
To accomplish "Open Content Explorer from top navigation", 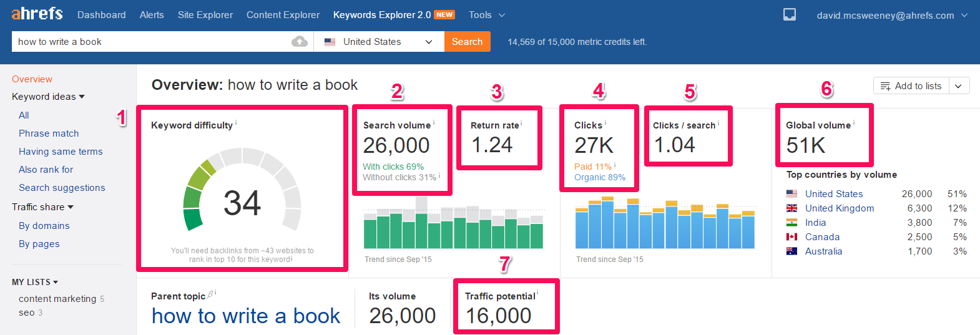I will (283, 15).
